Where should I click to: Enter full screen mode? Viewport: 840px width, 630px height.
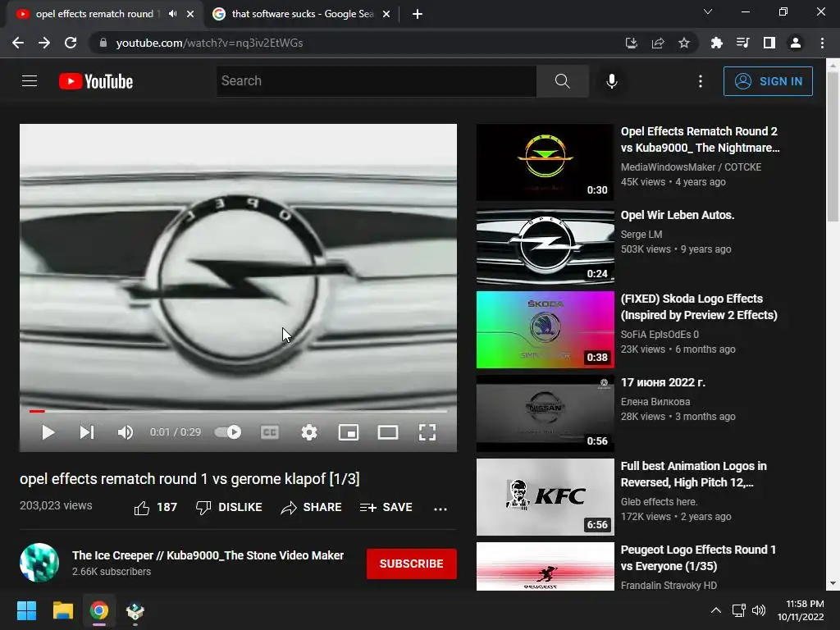(x=427, y=432)
